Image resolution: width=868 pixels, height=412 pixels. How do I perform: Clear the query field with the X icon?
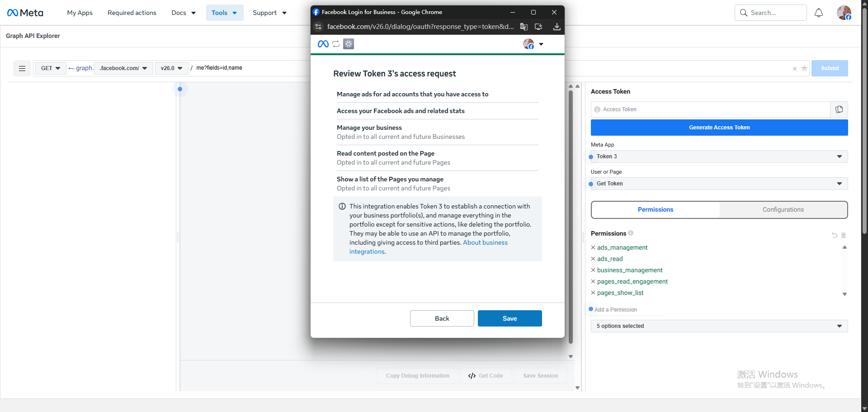coord(795,69)
